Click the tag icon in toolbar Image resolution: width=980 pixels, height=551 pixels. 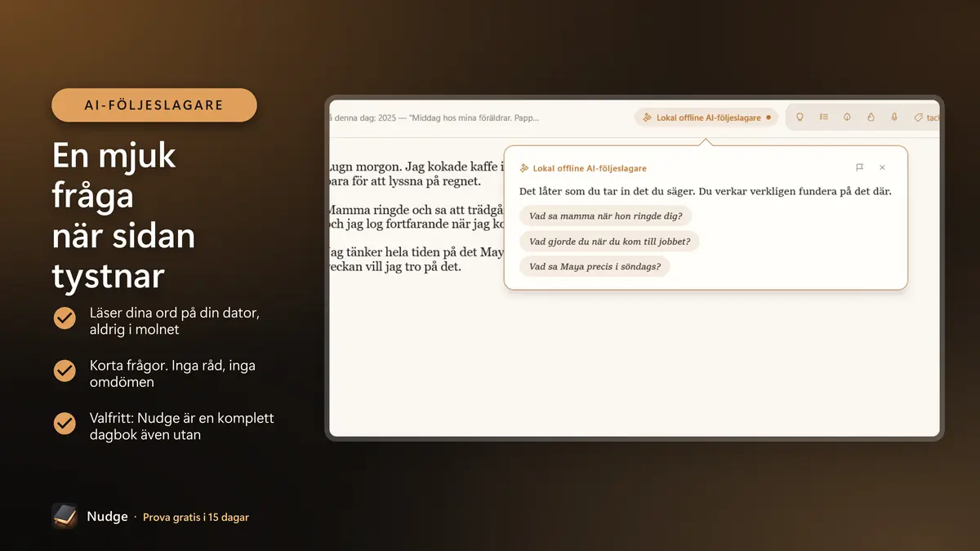click(x=918, y=118)
